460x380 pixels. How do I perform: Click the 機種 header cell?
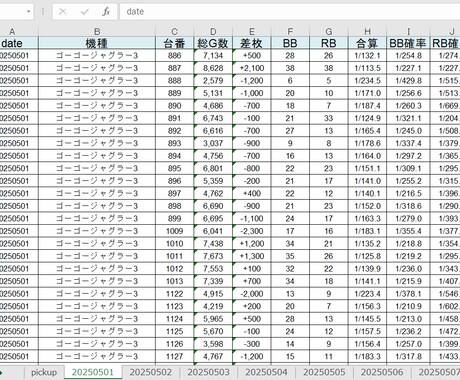97,43
